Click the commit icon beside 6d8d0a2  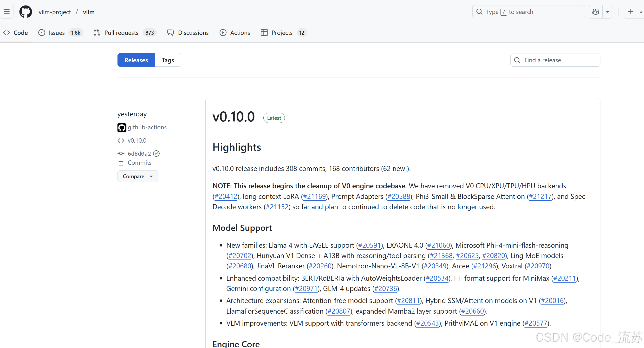(121, 153)
